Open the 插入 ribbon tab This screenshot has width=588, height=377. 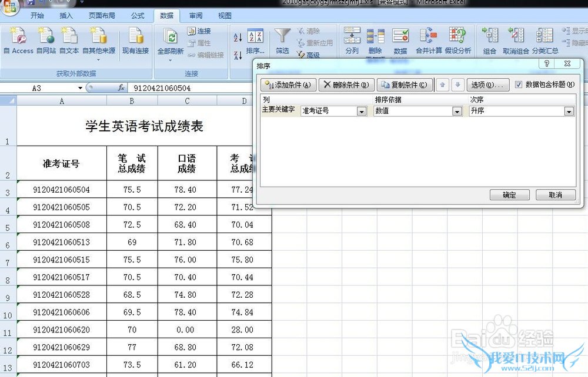tap(66, 16)
